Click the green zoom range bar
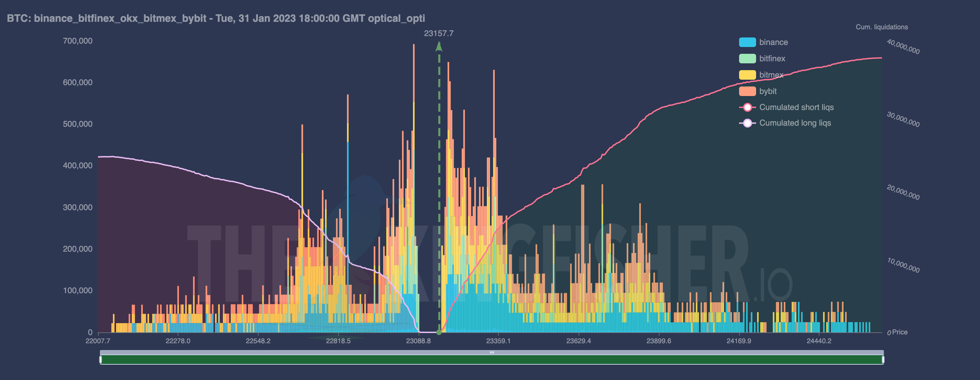The height and width of the screenshot is (380, 980). point(491,360)
